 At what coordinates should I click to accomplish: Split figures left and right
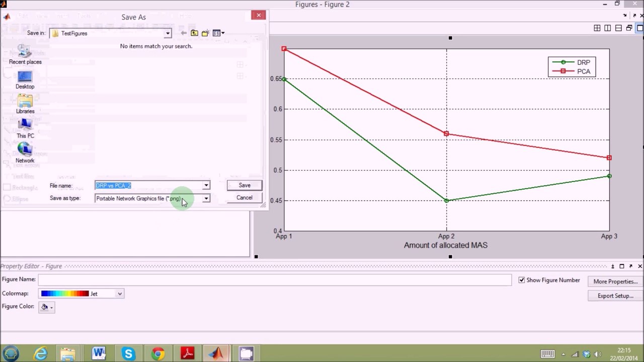608,28
